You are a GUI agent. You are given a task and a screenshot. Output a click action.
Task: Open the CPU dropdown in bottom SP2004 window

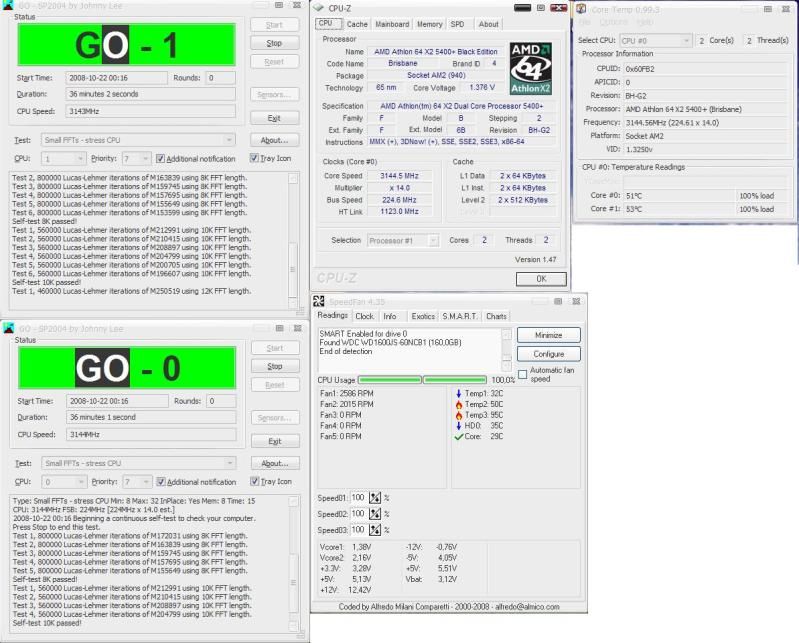click(64, 481)
